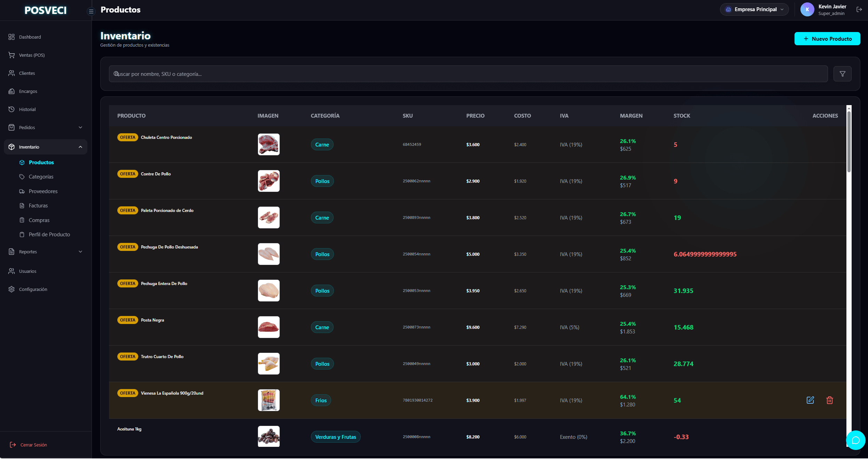The height and width of the screenshot is (459, 868).
Task: Click the filter funnel icon
Action: click(842, 74)
